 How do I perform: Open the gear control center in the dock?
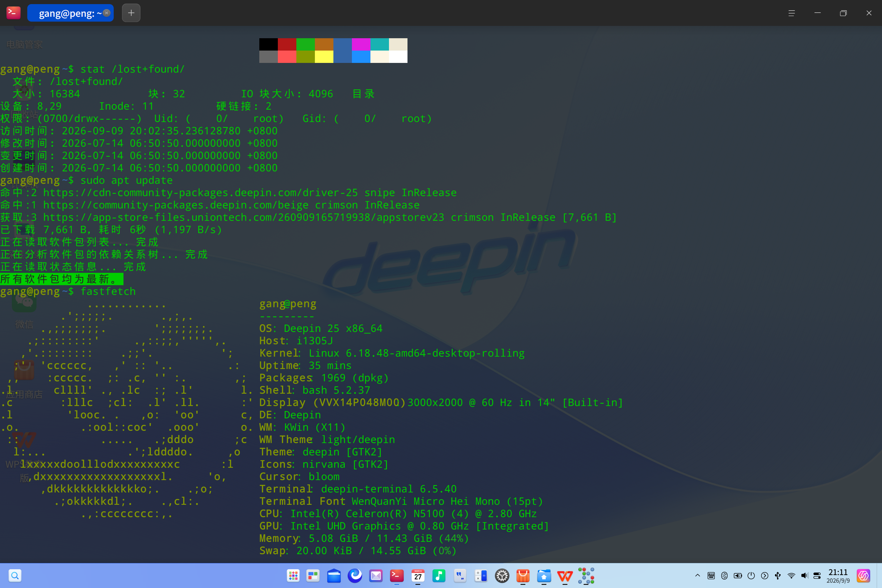pos(502,576)
